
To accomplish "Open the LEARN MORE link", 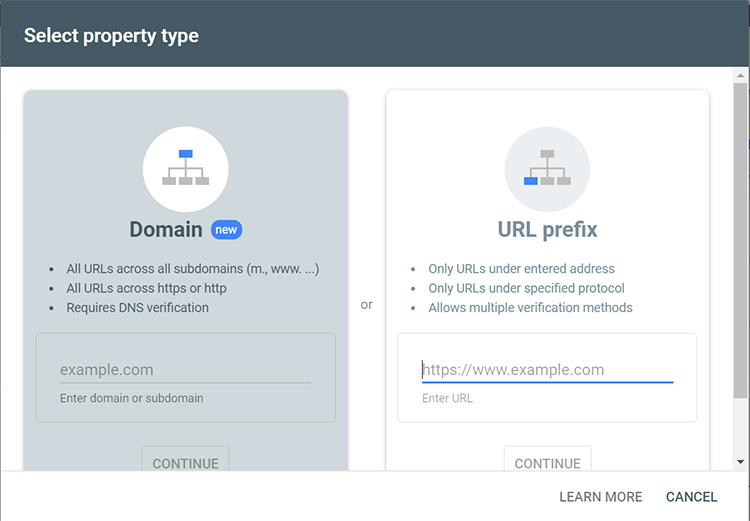I will pyautogui.click(x=600, y=497).
